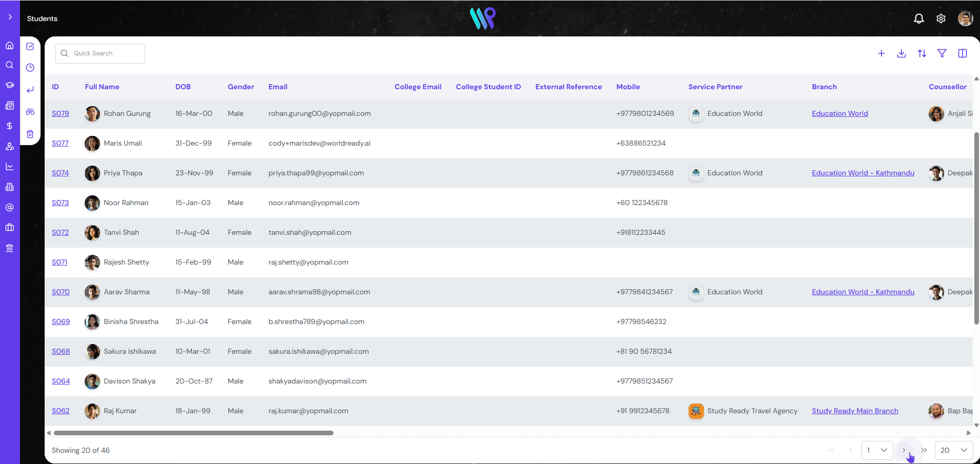Viewport: 980px width, 464px height.
Task: Open the filter funnel icon
Action: tap(942, 53)
